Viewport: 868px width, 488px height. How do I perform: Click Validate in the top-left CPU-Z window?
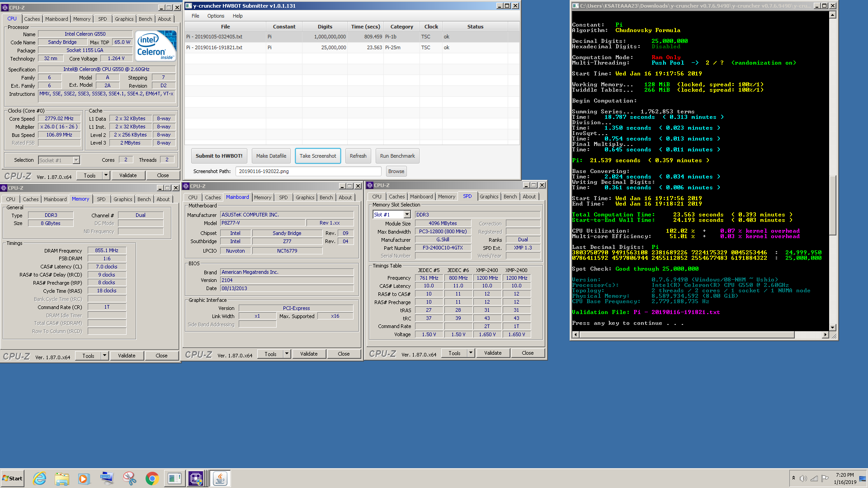(x=128, y=175)
